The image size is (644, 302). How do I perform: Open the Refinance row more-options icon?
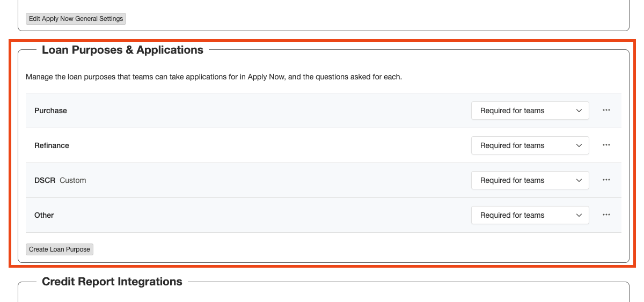click(606, 145)
